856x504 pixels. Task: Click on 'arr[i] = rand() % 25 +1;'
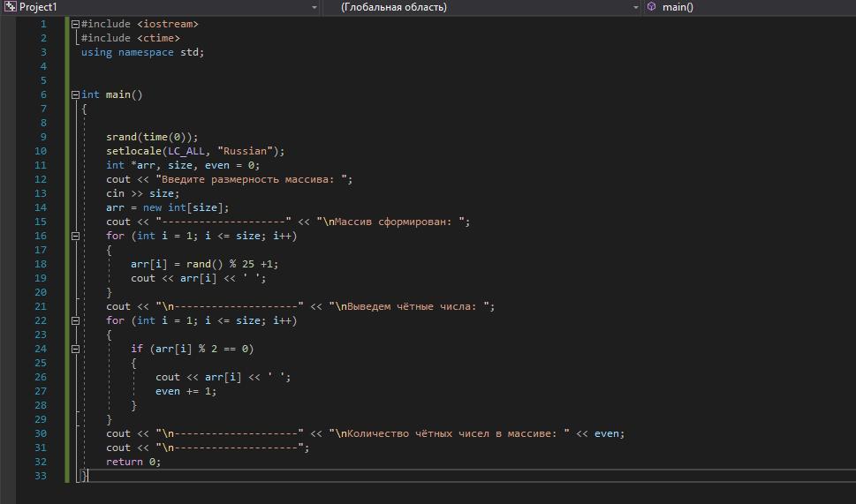click(205, 264)
